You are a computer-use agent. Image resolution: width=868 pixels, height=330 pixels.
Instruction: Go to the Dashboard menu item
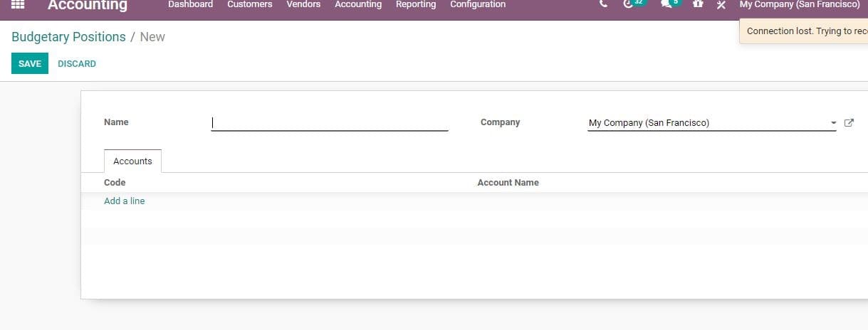[190, 4]
